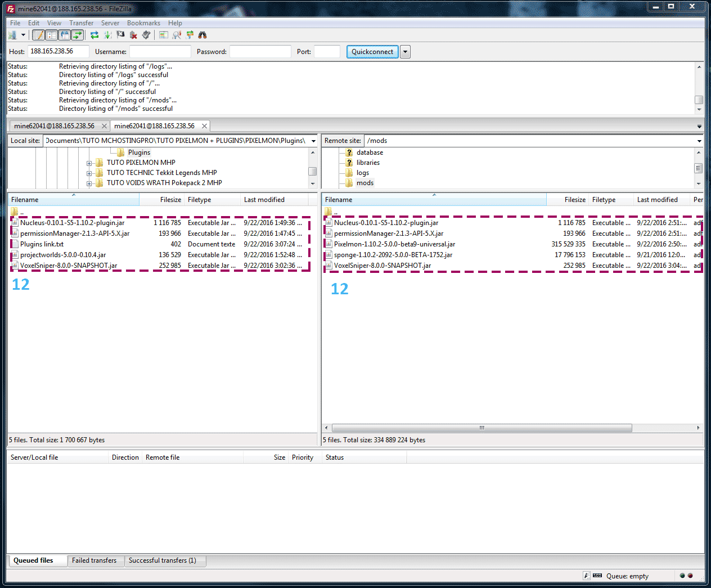
Task: Click the refresh file lists icon
Action: click(94, 35)
